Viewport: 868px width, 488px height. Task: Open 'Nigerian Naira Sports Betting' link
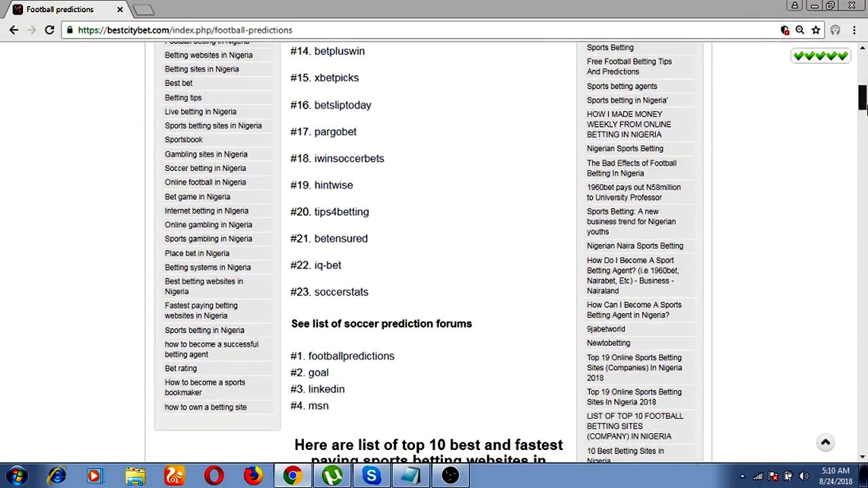(x=635, y=246)
